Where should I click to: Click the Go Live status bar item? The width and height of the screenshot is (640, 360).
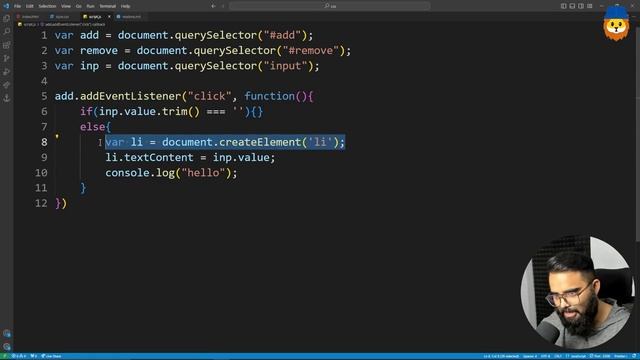(51, 356)
